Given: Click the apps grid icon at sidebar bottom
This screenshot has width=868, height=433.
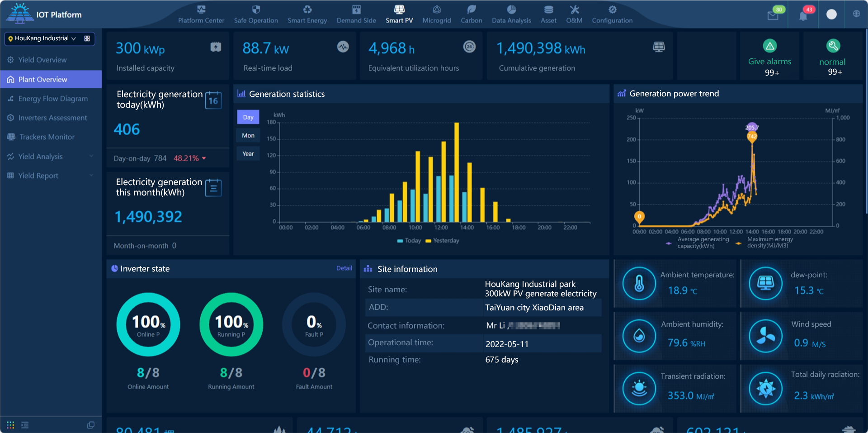Looking at the screenshot, I should (10, 425).
